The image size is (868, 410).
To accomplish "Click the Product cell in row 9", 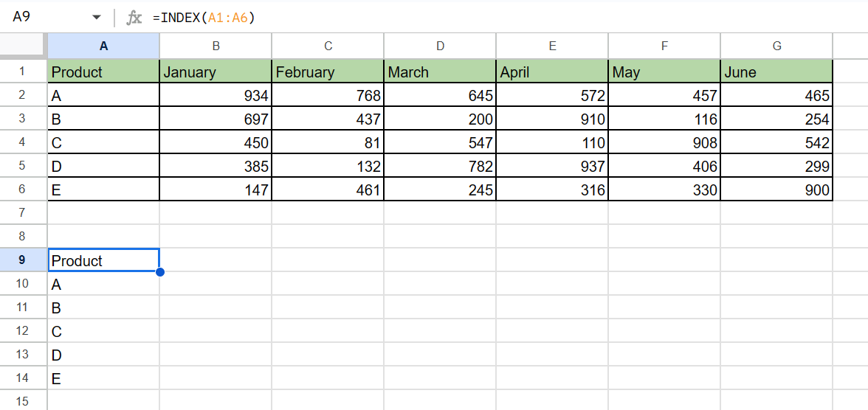I will point(103,260).
